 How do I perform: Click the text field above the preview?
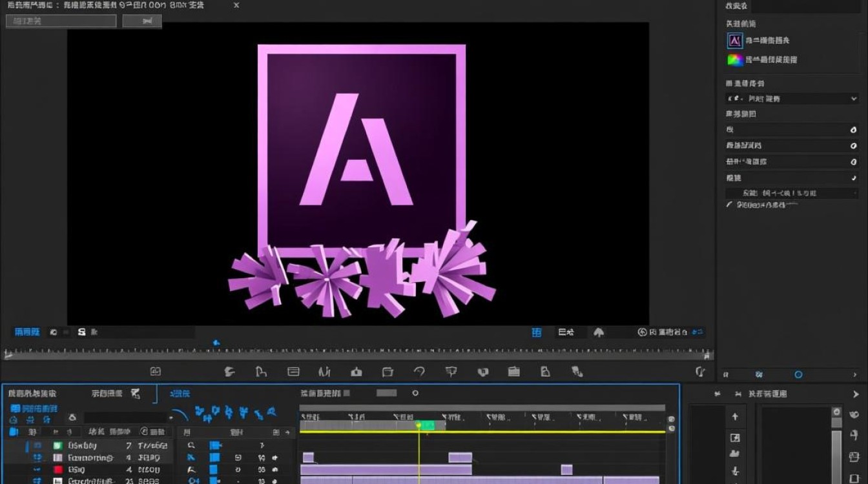click(61, 21)
